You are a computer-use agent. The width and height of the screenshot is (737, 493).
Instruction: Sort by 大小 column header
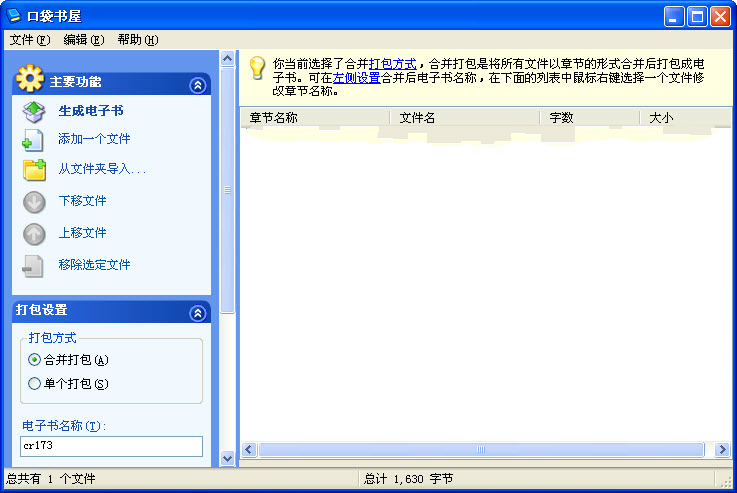pos(686,117)
